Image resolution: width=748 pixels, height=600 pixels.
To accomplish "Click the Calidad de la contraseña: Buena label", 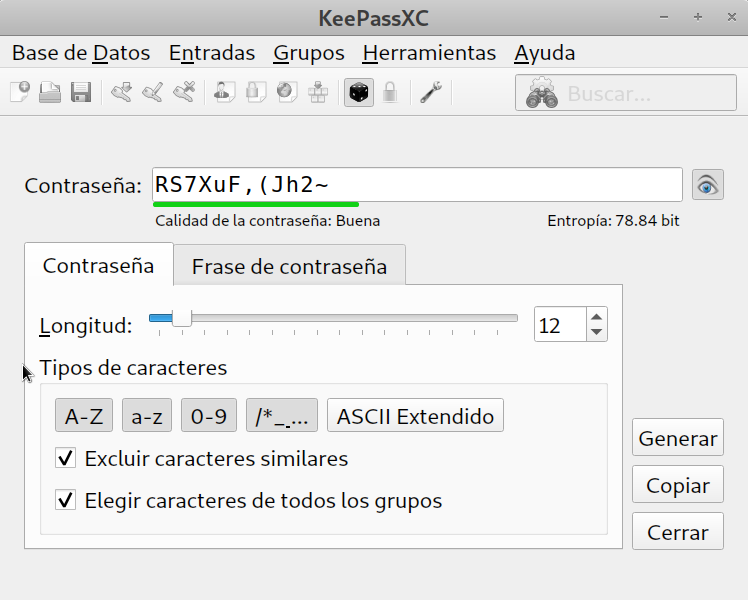I will click(268, 221).
